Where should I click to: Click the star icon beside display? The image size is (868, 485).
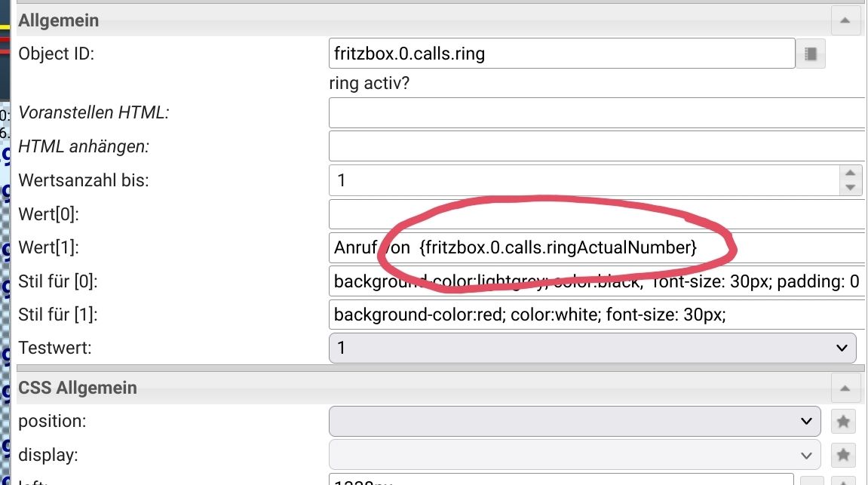click(x=843, y=455)
